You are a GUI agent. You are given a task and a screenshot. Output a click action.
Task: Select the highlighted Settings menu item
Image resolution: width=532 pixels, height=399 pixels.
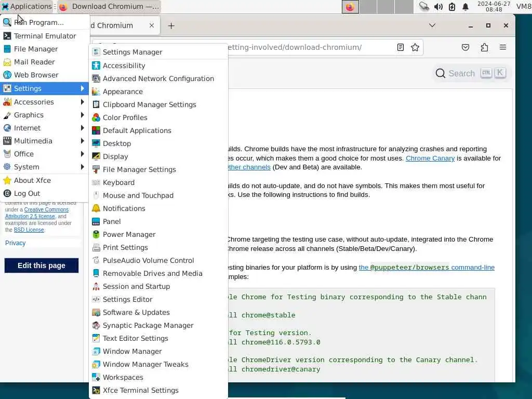coord(44,88)
